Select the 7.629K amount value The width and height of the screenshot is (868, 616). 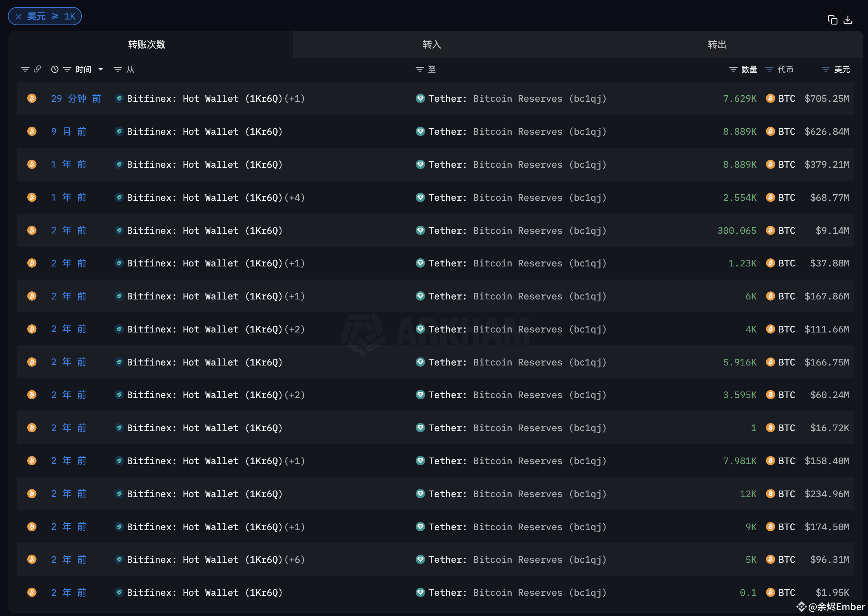click(x=740, y=99)
